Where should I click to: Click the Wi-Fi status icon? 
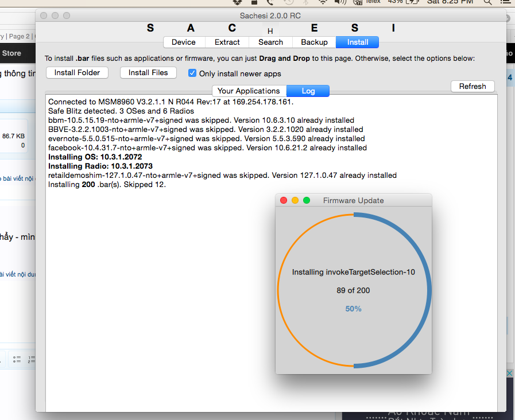pyautogui.click(x=323, y=2)
